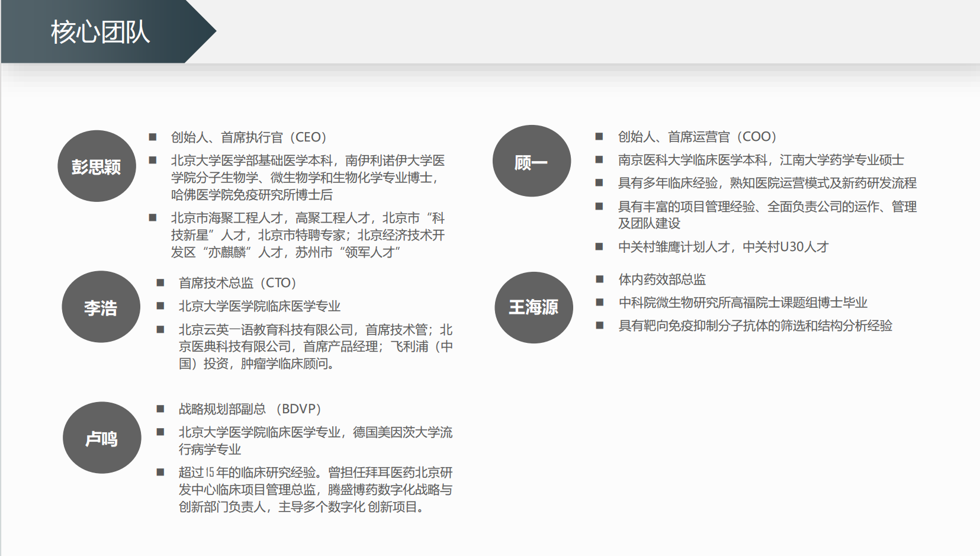The width and height of the screenshot is (980, 556).
Task: Select the 彭思颖 name circle
Action: pyautogui.click(x=97, y=166)
